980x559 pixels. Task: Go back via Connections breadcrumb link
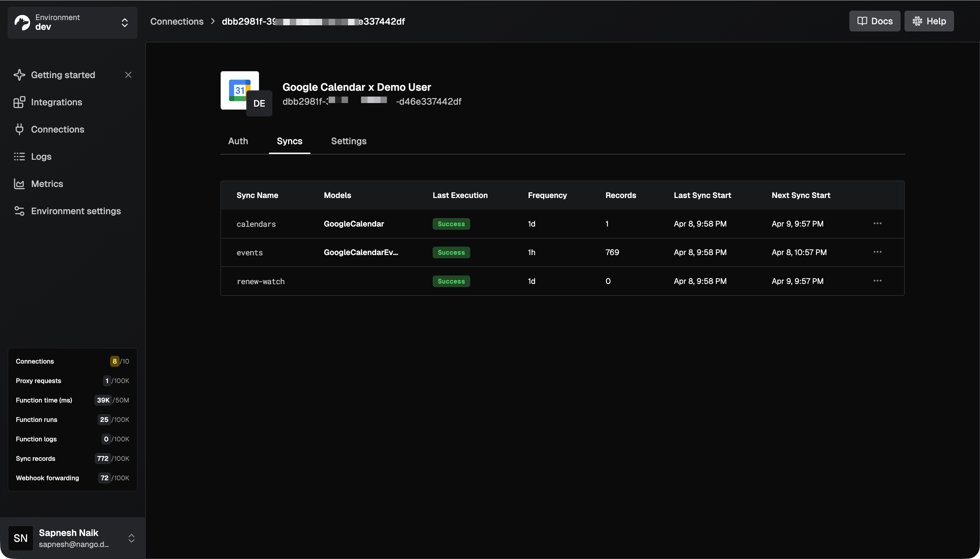[x=177, y=21]
